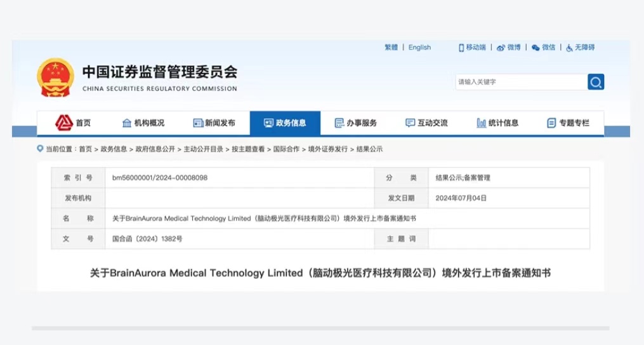The image size is (644, 345).
Task: Click the mobile phone icon beside 移动端
Action: pos(461,48)
